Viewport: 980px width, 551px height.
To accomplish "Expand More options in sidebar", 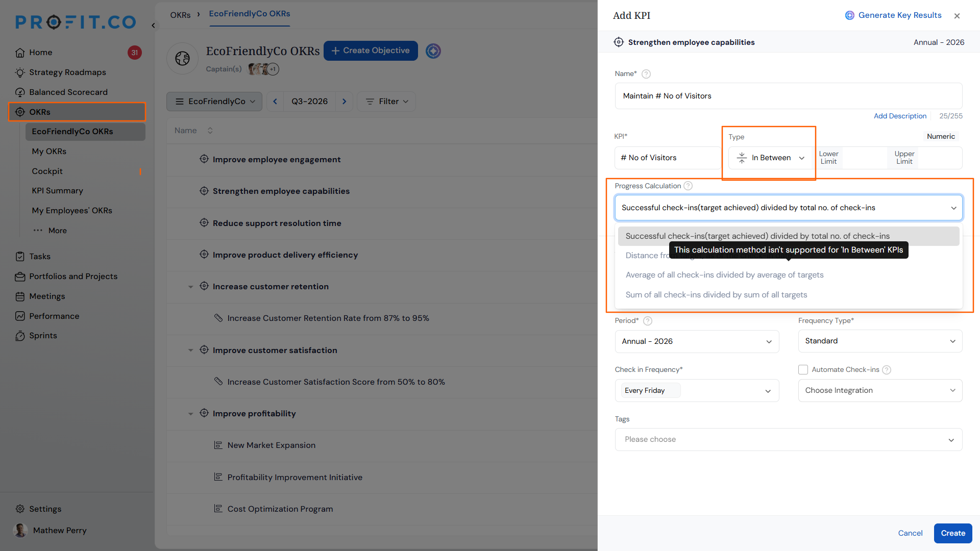I will pos(50,231).
